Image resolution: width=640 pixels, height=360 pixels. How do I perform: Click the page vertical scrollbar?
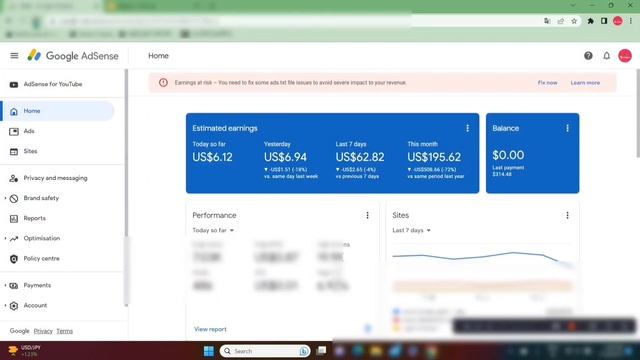[x=638, y=113]
